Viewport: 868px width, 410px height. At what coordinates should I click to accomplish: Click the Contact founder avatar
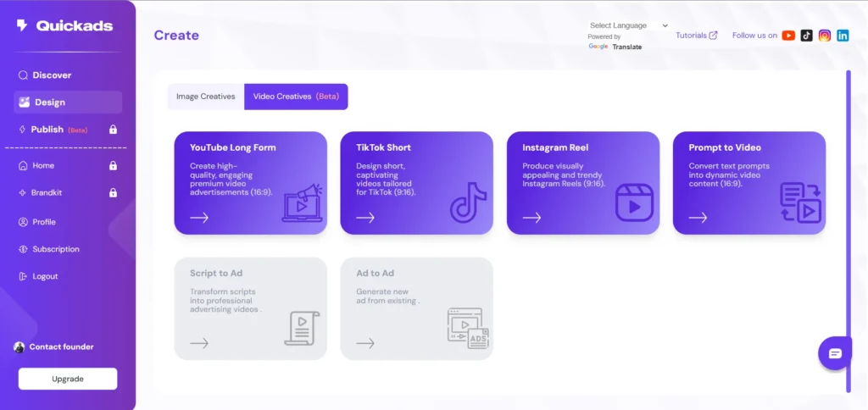(x=19, y=347)
